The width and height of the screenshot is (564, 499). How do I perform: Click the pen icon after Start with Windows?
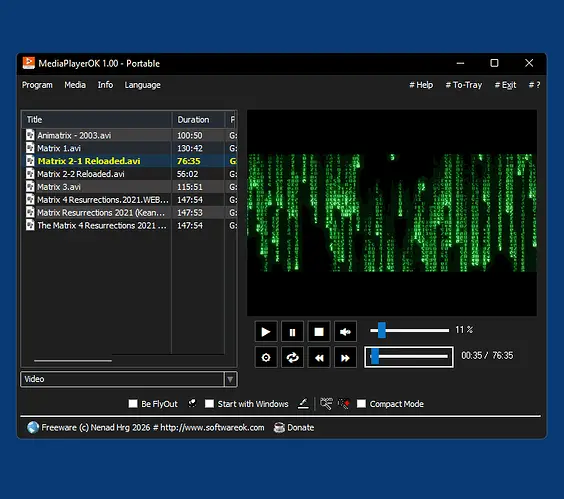303,404
